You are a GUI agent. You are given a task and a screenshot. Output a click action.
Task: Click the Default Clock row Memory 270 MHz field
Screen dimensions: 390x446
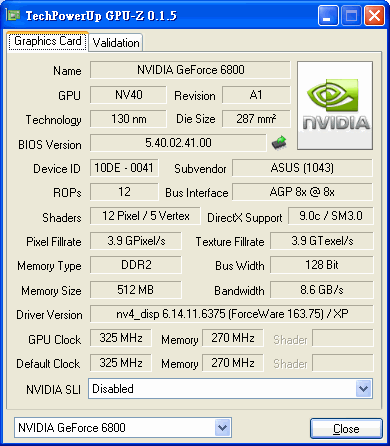pos(233,363)
